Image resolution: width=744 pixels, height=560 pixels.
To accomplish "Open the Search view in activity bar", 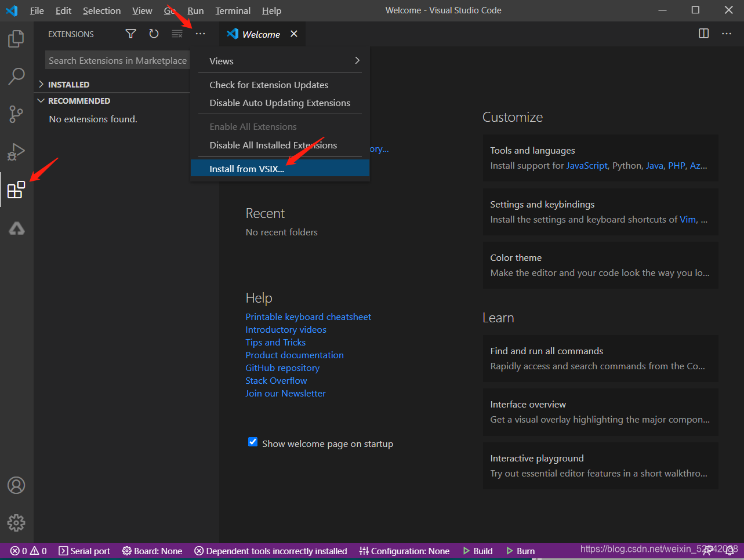I will click(x=16, y=76).
